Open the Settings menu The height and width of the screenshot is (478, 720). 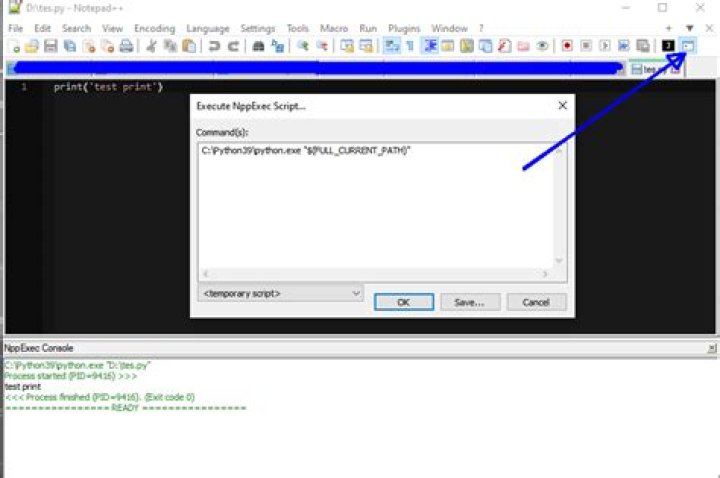coord(258,28)
